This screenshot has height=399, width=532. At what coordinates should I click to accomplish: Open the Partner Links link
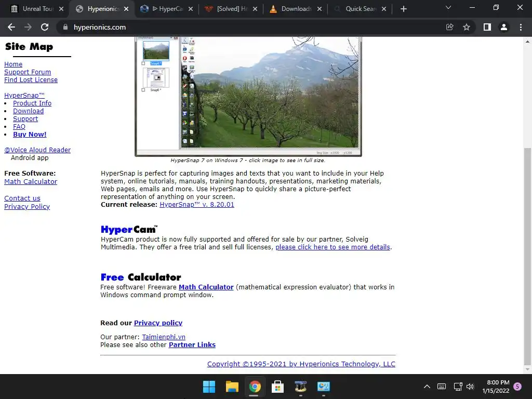pyautogui.click(x=192, y=345)
